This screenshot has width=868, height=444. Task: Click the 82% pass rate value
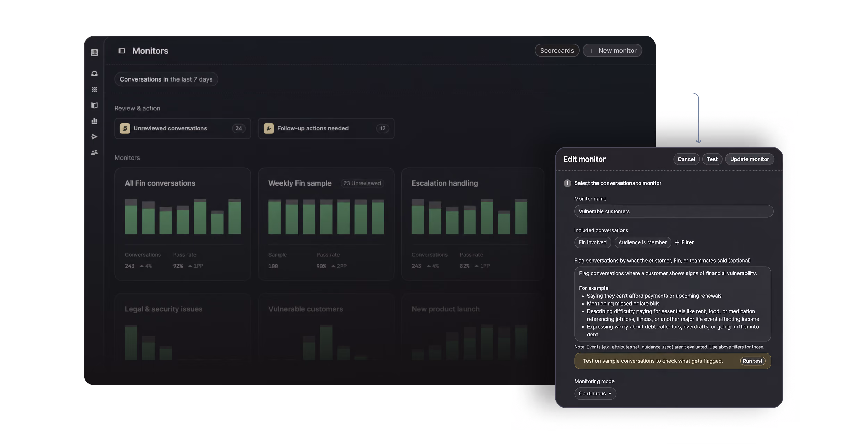465,266
